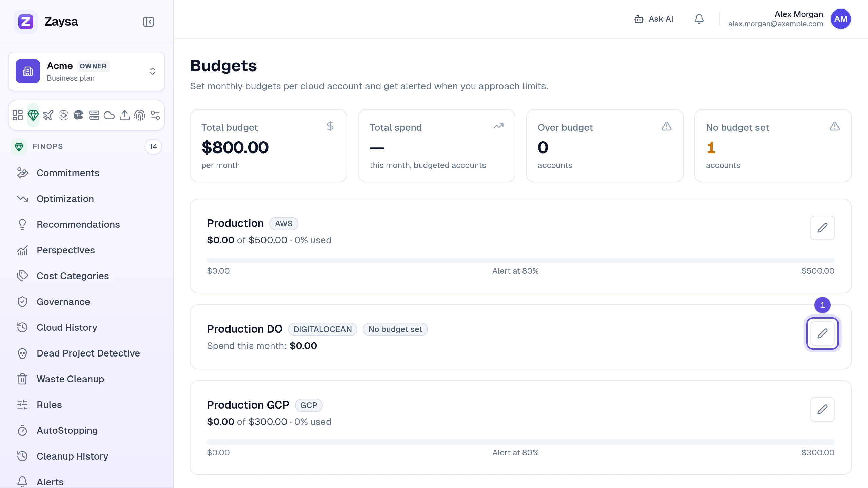Open Cost Categories
Screen dimensions: 868x488
tap(86, 276)
